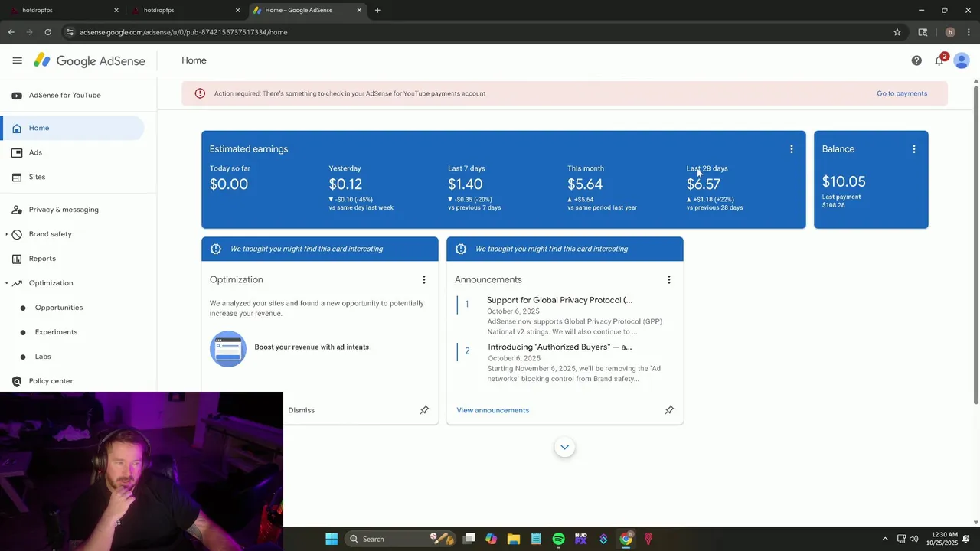Close the Home – Google AdSense tab
This screenshot has height=551, width=980.
point(359,10)
